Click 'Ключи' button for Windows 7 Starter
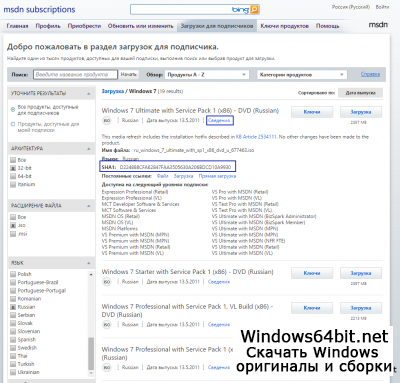 [x=312, y=273]
